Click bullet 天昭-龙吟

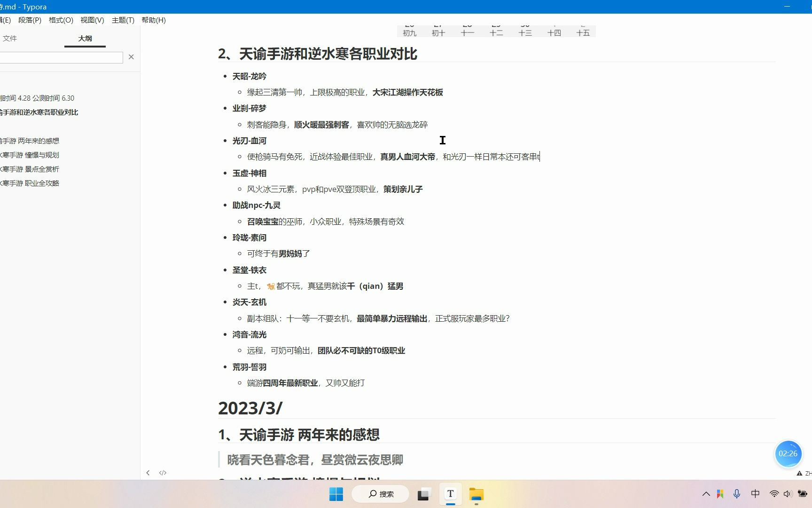pos(249,76)
